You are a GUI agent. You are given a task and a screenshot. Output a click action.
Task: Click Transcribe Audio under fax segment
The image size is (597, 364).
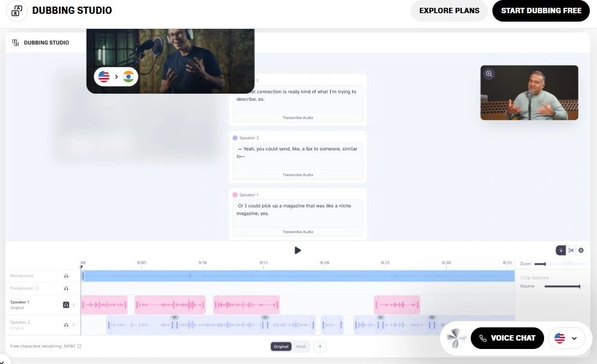coord(298,175)
